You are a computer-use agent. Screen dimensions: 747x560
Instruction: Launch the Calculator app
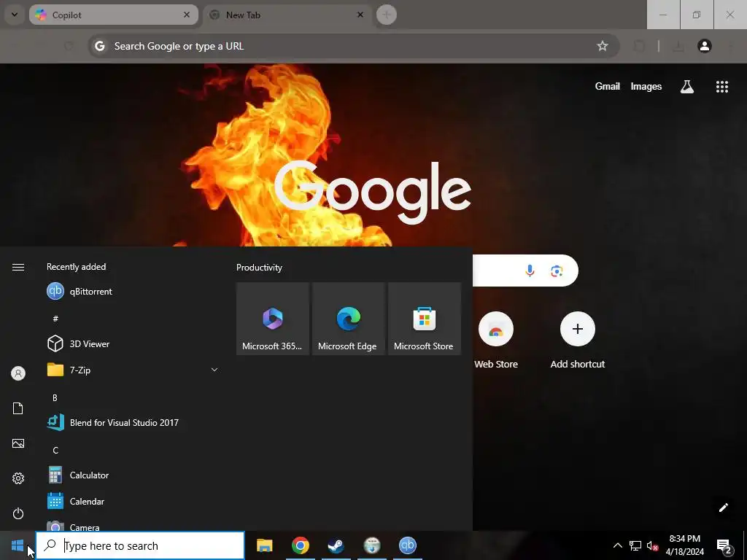click(x=133, y=475)
